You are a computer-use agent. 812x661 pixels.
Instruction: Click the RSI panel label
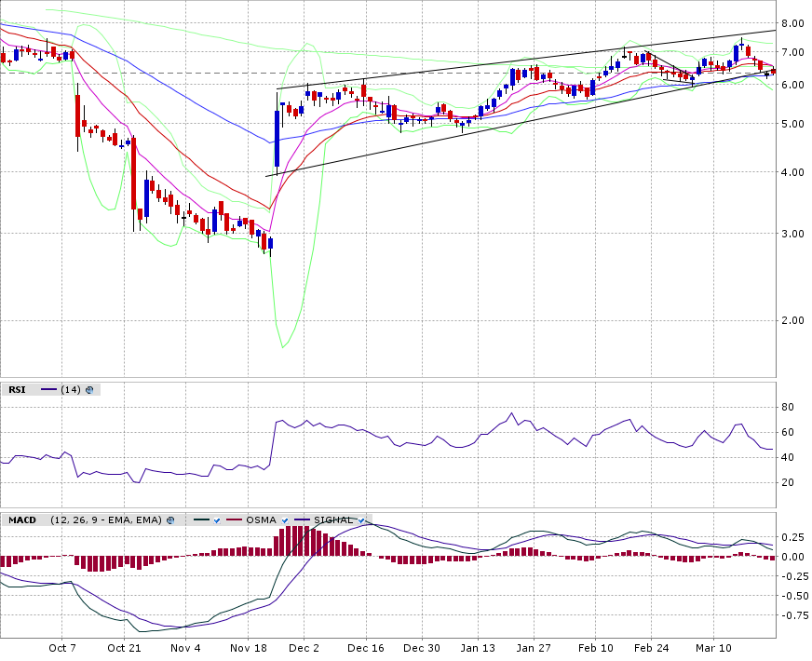17,390
